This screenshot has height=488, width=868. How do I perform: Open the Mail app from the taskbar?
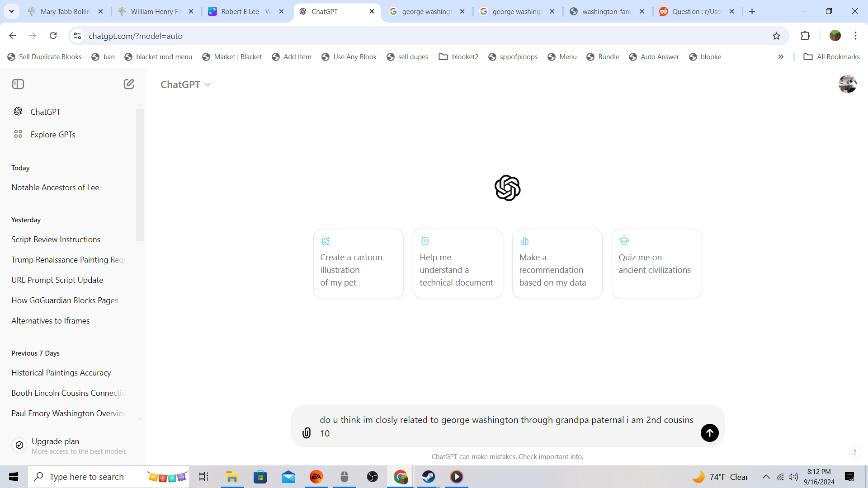point(288,477)
